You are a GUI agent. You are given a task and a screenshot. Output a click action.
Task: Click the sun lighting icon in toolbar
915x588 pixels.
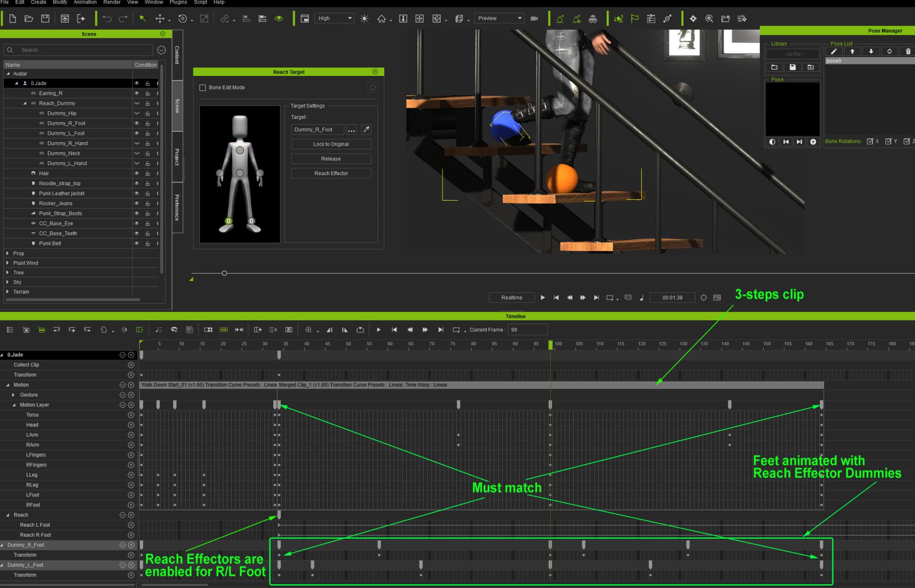pyautogui.click(x=365, y=19)
